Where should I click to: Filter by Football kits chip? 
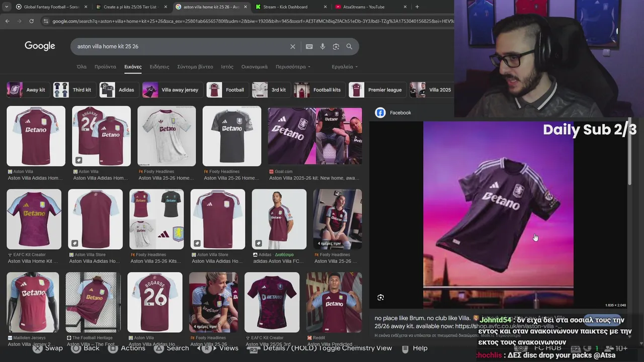[319, 90]
